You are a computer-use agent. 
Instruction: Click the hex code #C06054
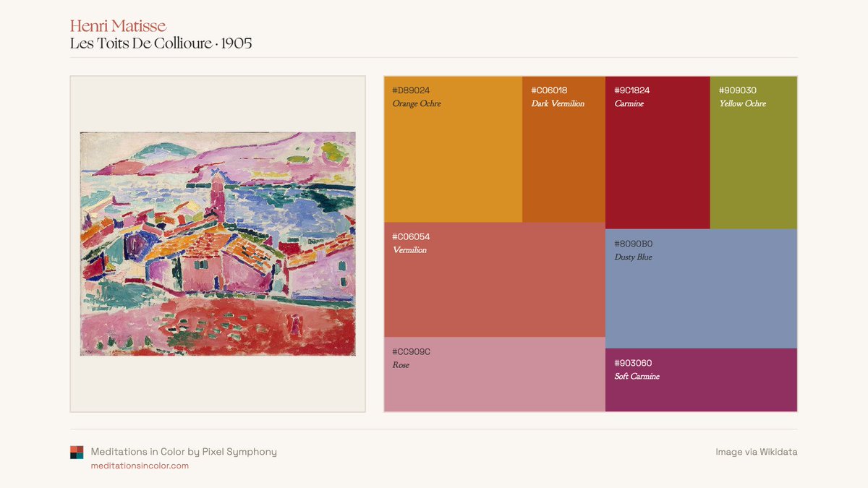click(x=411, y=236)
